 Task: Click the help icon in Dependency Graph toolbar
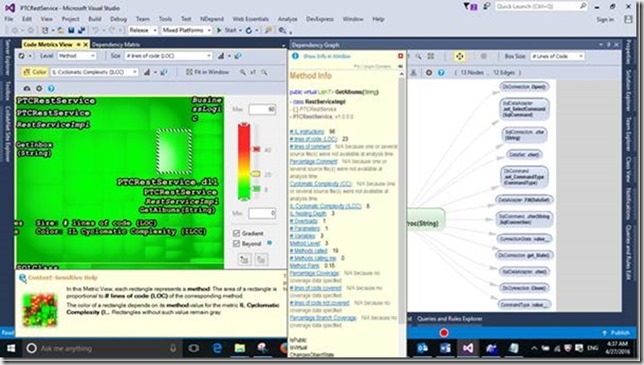tap(441, 73)
